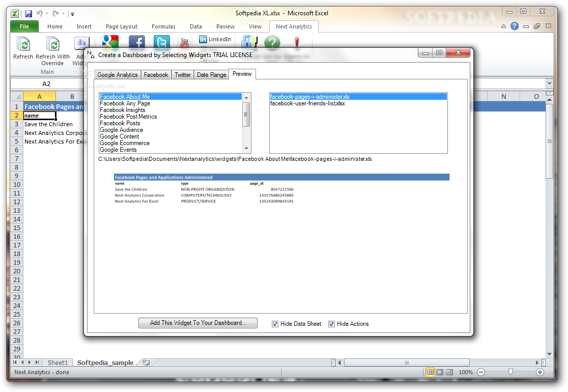Go to last sheet navigation arrow

click(x=37, y=362)
